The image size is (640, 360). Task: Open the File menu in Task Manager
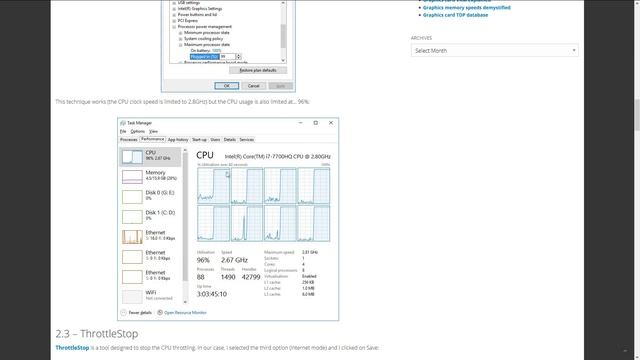[123, 131]
